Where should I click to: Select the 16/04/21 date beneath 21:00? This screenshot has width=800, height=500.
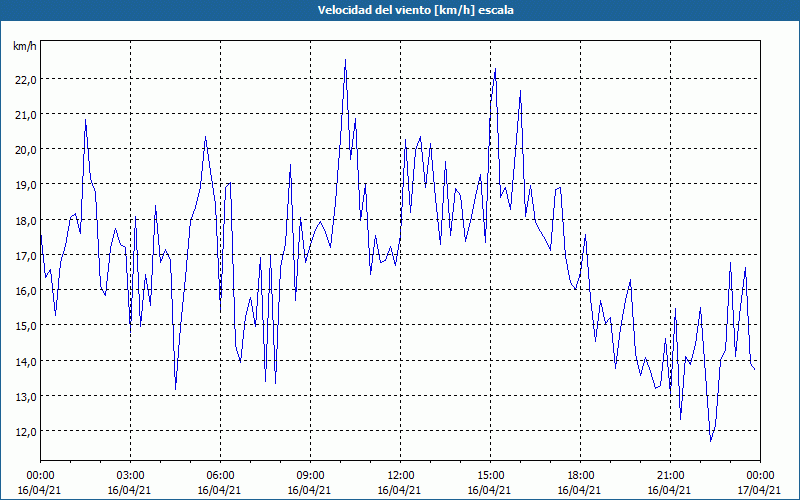[670, 490]
